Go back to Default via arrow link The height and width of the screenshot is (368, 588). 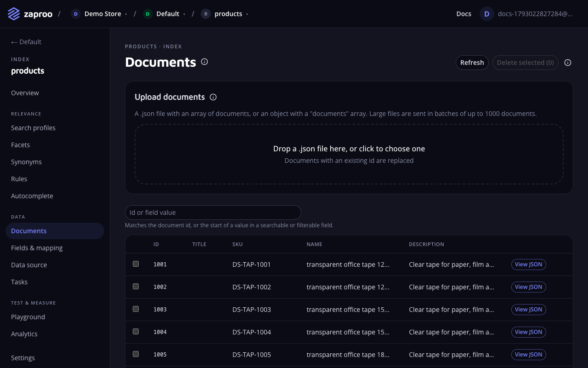[x=26, y=42]
